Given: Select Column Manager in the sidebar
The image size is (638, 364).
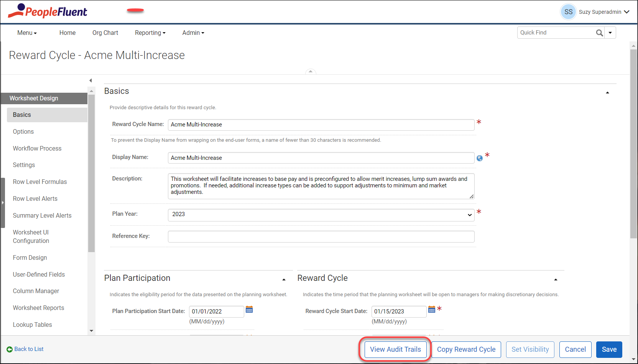Looking at the screenshot, I should pyautogui.click(x=36, y=291).
